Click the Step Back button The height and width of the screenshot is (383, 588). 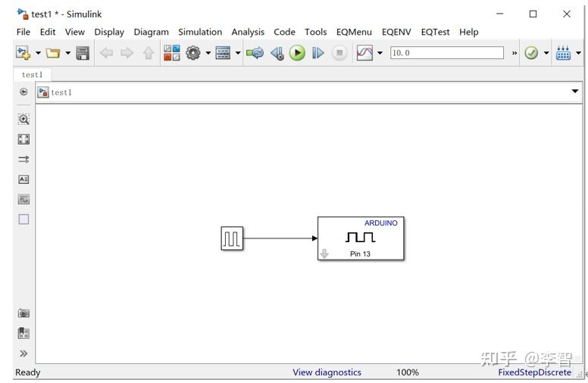(x=277, y=53)
